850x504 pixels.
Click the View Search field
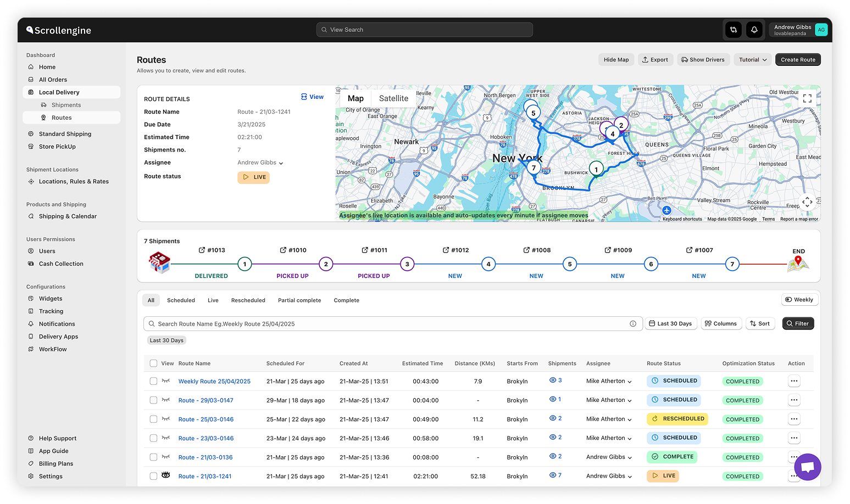424,30
